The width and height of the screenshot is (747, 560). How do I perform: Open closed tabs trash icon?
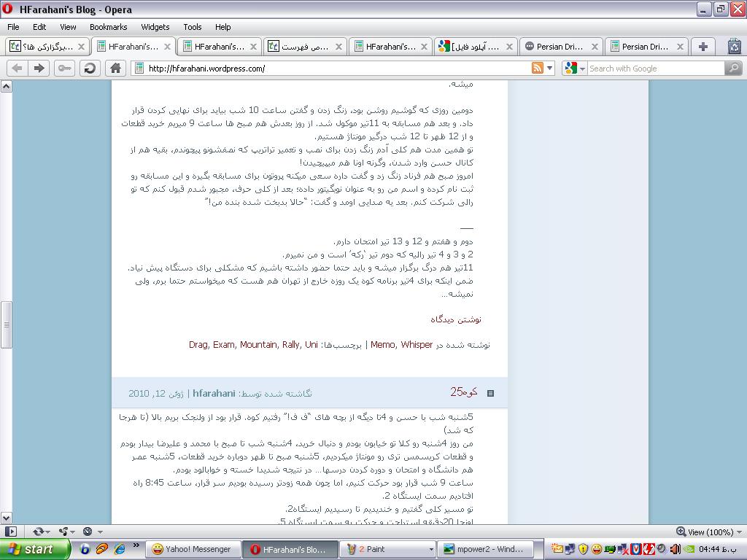pos(734,46)
